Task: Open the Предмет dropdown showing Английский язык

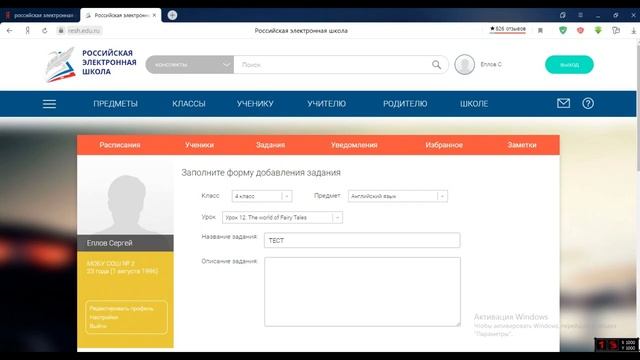Action: [398, 196]
